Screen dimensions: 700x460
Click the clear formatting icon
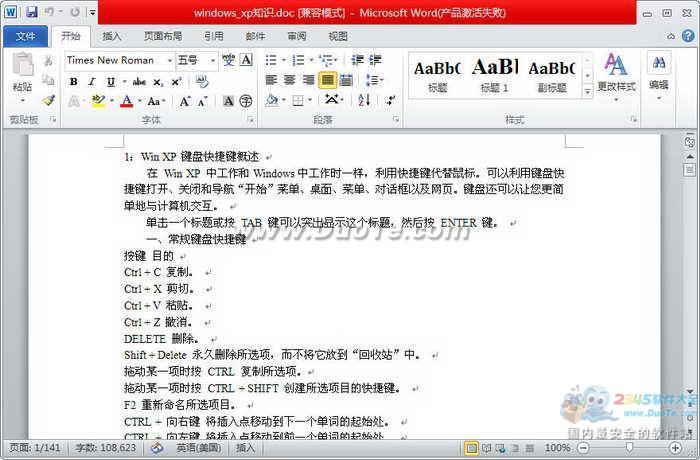202,82
